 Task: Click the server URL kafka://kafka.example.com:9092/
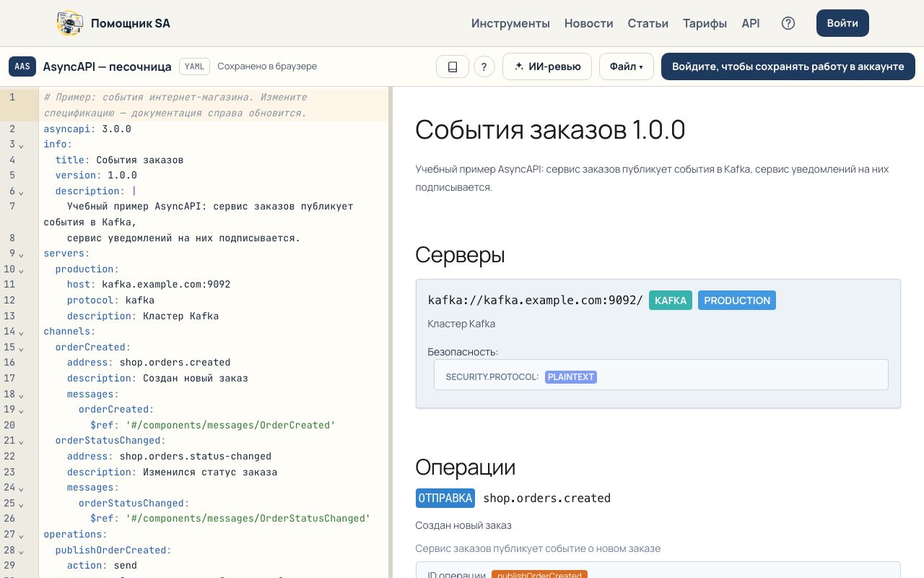tap(535, 301)
